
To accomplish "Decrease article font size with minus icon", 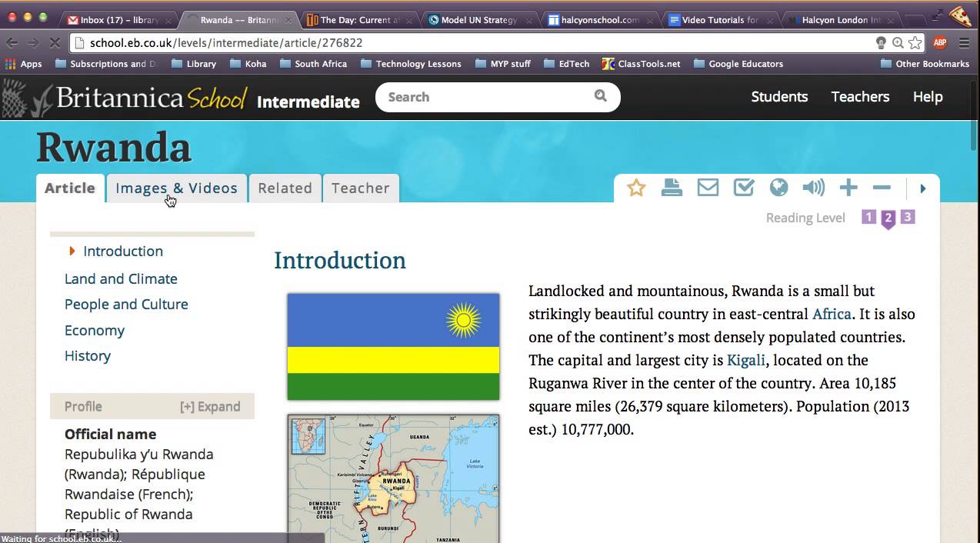I will click(882, 188).
